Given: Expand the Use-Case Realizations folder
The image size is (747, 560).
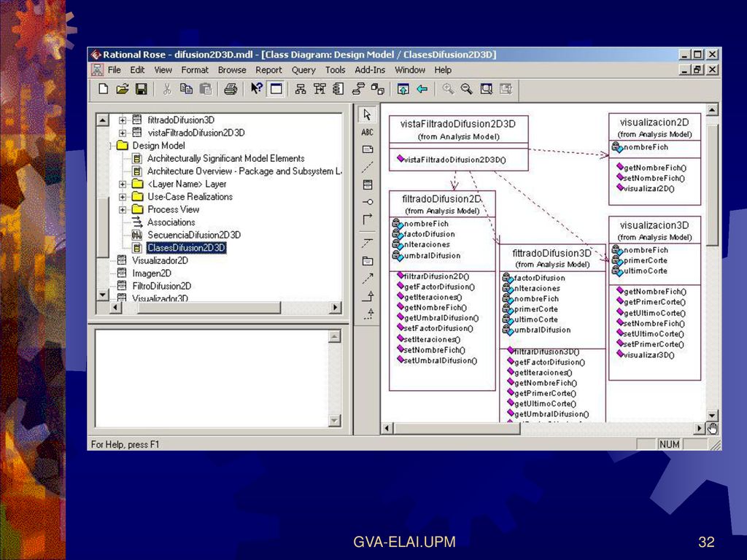Looking at the screenshot, I should 123,197.
